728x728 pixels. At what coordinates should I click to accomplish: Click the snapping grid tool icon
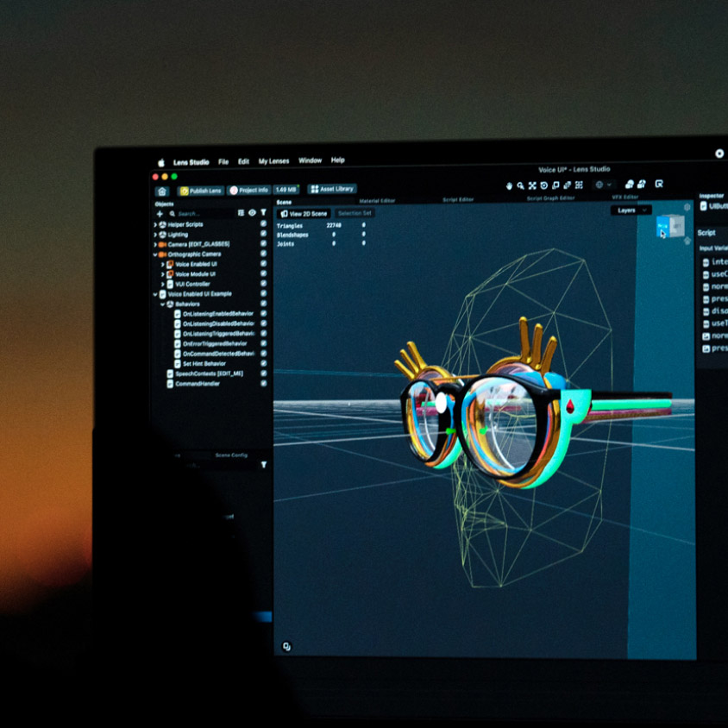click(579, 185)
